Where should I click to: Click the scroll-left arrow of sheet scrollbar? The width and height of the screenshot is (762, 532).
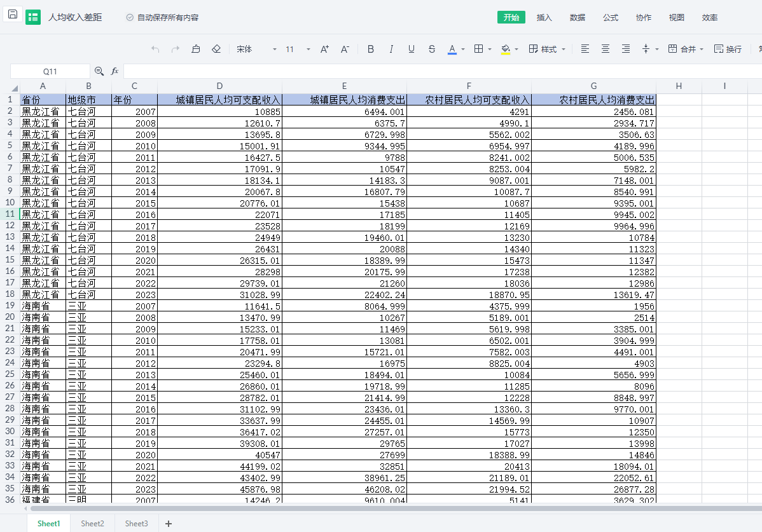click(25, 508)
